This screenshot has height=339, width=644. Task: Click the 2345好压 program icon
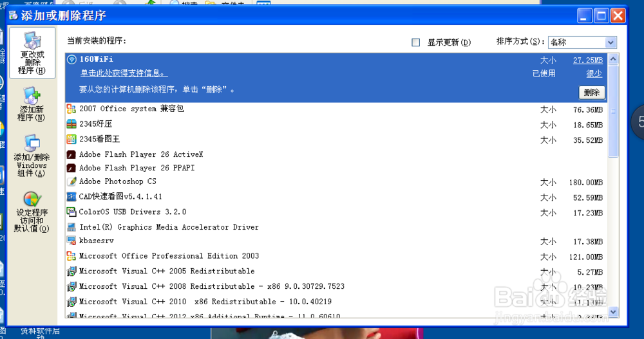tap(71, 124)
